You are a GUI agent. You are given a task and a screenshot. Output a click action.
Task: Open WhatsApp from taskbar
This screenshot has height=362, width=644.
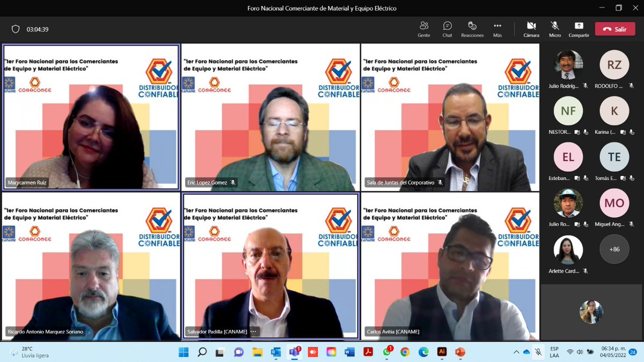(387, 352)
